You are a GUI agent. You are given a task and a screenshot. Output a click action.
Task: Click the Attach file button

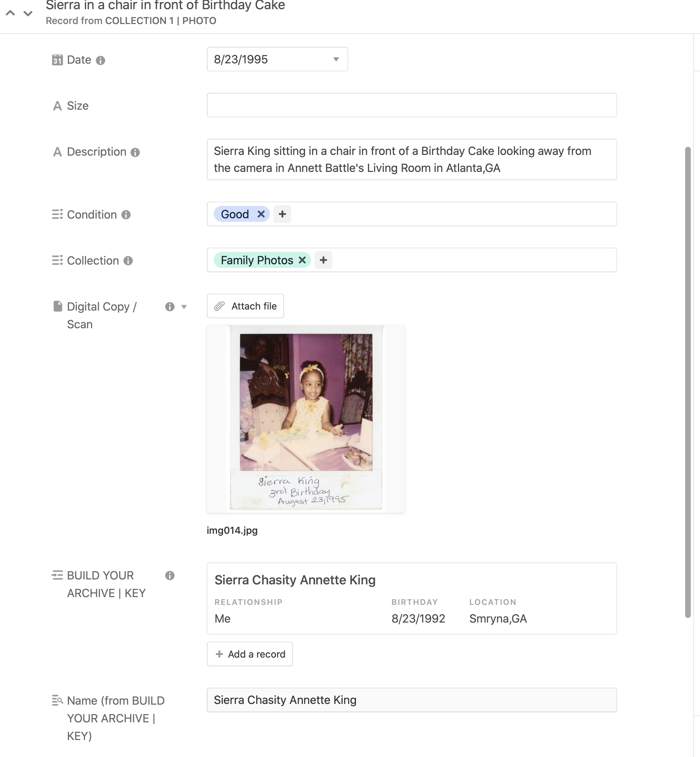pyautogui.click(x=245, y=306)
